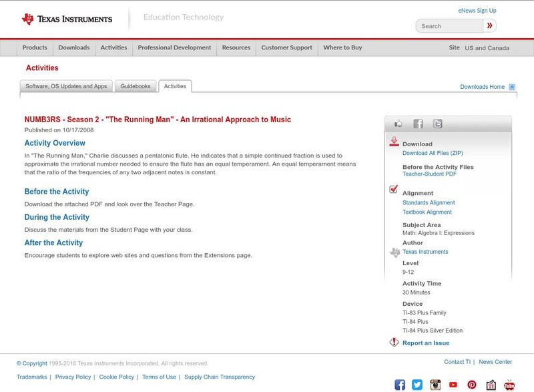Viewport: 534px width, 392px height.
Task: Open the Contact TI link
Action: (457, 362)
